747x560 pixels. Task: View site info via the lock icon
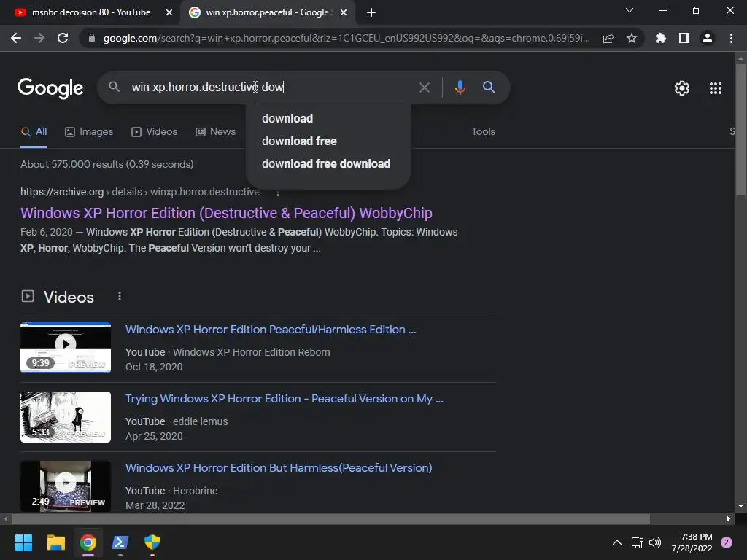tap(92, 38)
